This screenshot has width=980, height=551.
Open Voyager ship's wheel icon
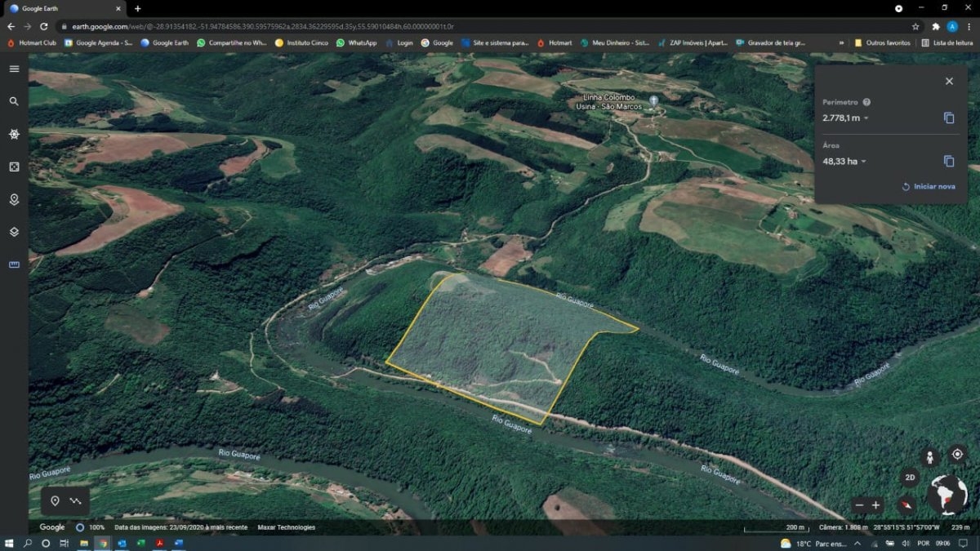tap(14, 134)
